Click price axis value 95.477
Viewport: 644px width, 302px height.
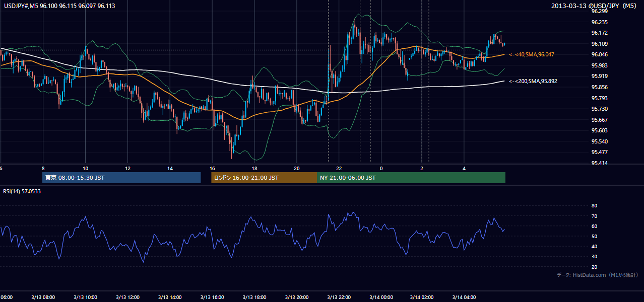tap(599, 152)
